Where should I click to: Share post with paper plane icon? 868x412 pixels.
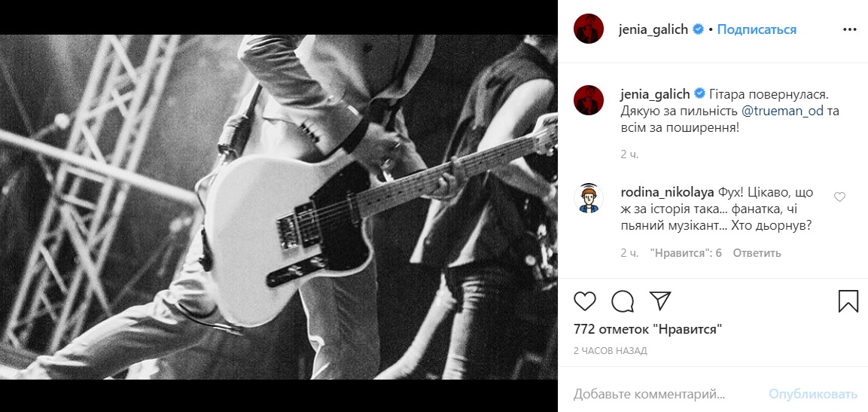click(x=660, y=301)
